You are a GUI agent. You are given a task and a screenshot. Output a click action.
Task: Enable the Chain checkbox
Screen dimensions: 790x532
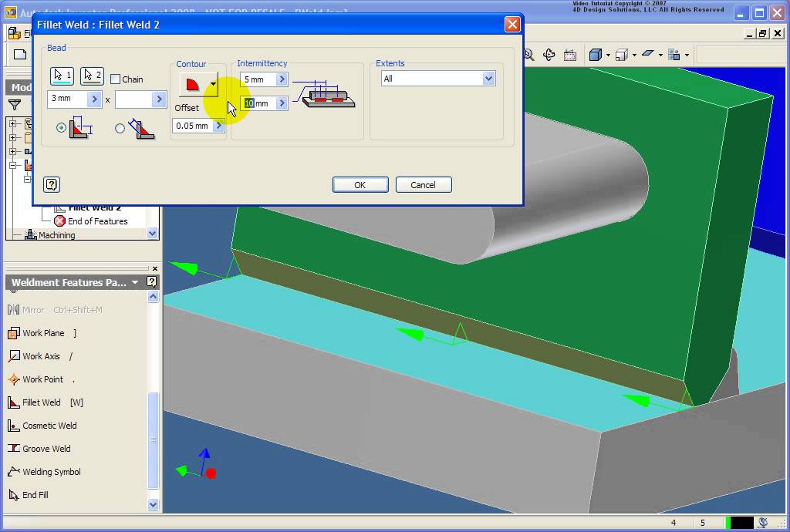pyautogui.click(x=116, y=79)
